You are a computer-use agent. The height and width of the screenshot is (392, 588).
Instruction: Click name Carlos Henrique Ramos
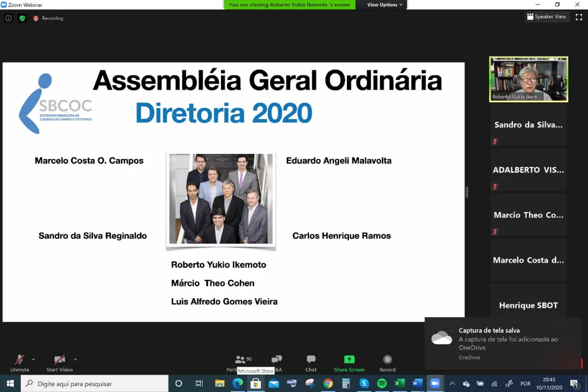coord(342,236)
